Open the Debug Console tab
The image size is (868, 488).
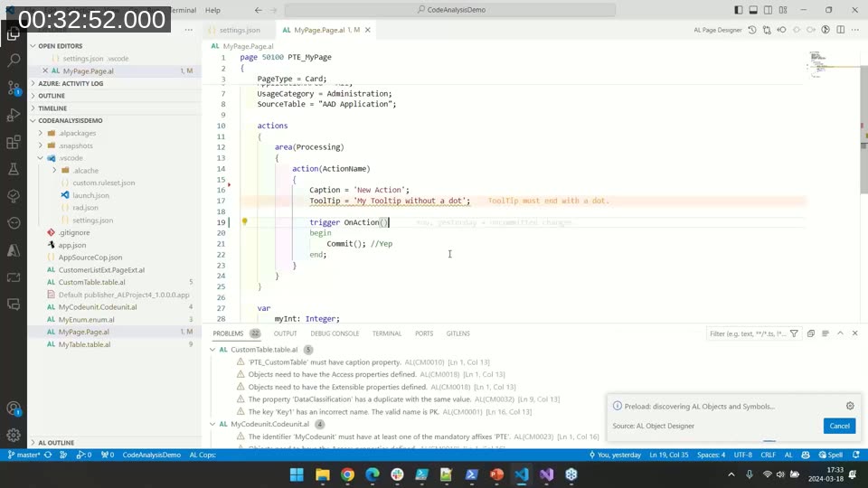click(x=335, y=333)
